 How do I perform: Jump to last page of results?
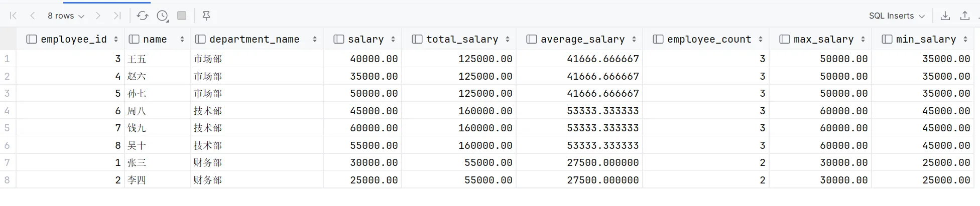[117, 16]
